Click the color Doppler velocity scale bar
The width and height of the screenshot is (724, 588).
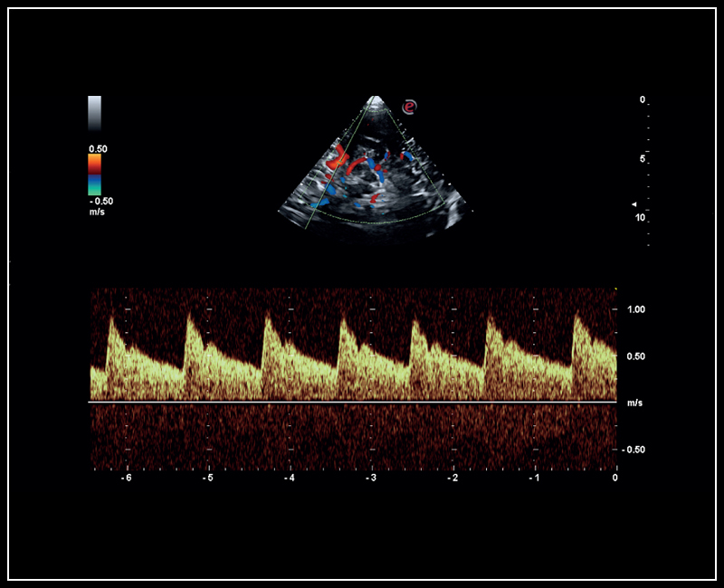coord(94,174)
